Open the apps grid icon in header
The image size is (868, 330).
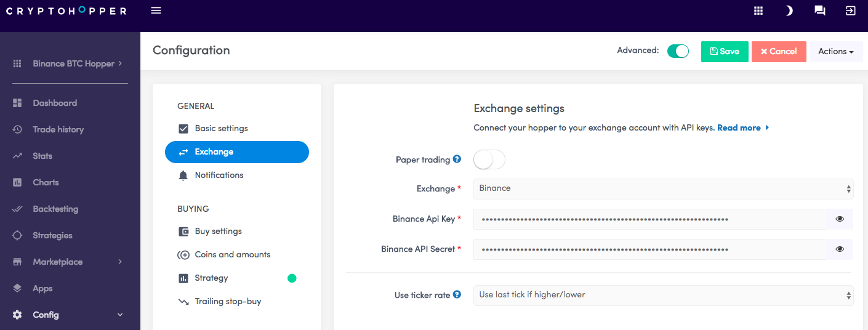tap(758, 10)
